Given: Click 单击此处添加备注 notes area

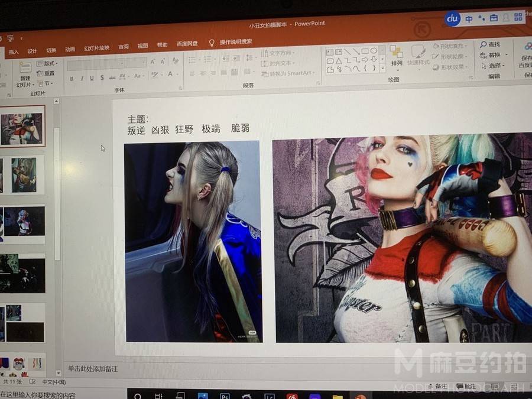Looking at the screenshot, I should click(x=93, y=369).
